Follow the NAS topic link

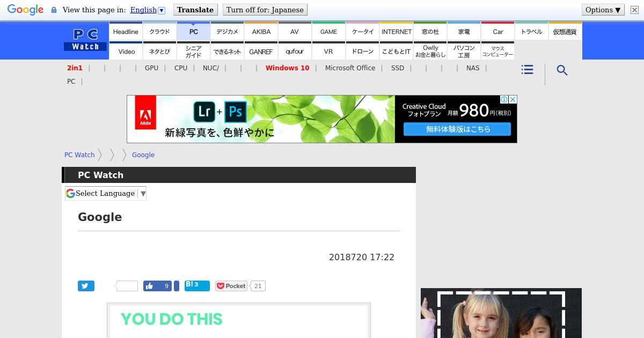coord(473,68)
